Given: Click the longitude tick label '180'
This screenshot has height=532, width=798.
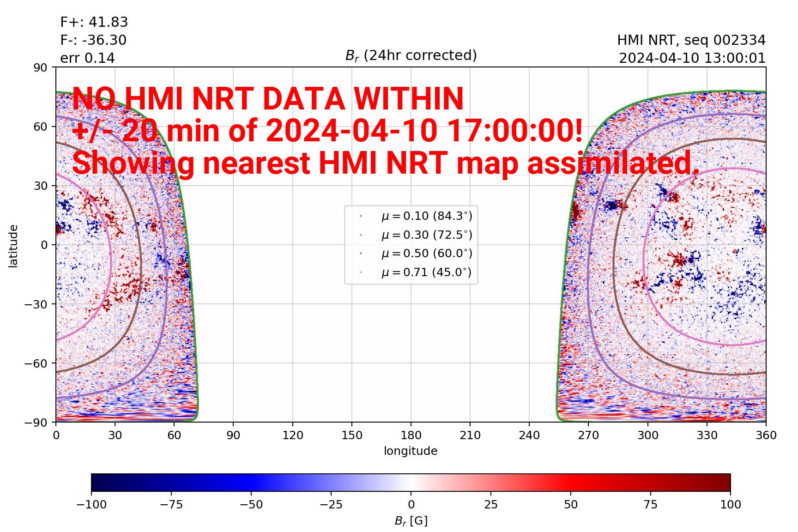Looking at the screenshot, I should click(x=411, y=435).
